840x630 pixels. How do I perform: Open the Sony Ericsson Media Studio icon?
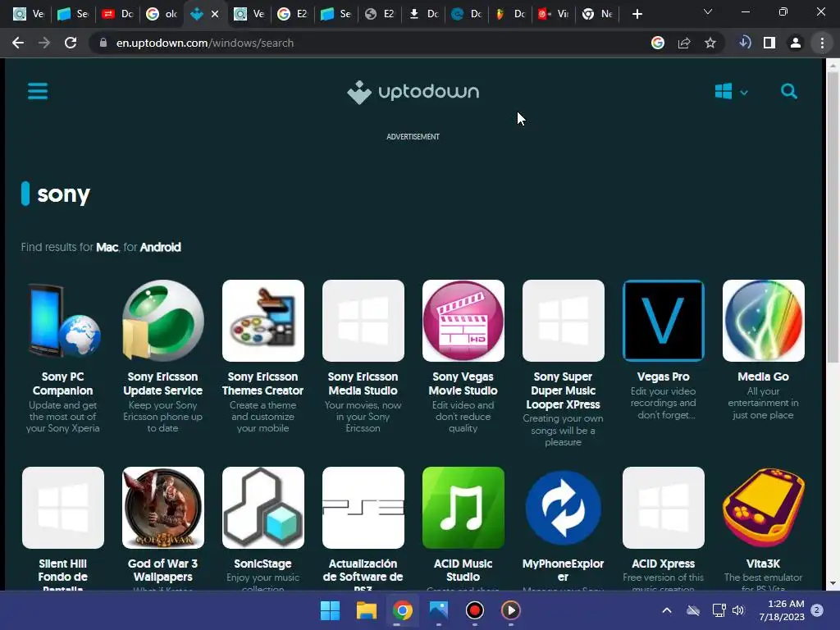tap(363, 321)
